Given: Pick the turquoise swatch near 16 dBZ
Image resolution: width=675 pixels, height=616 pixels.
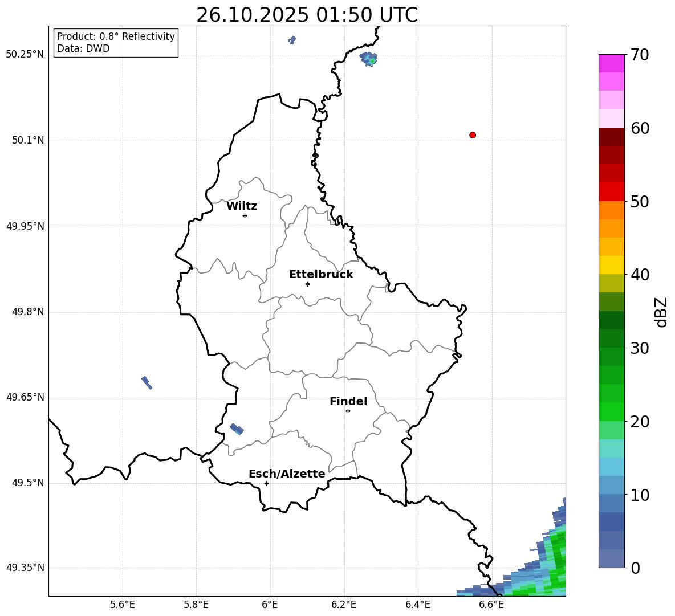Looking at the screenshot, I should [612, 448].
